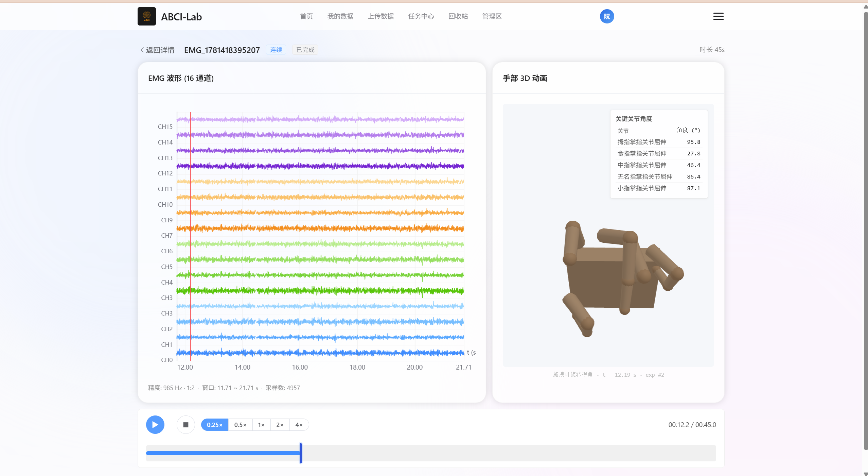Click the 无名指掌指关节屈伸 row
Screen dimensions: 868x476
coord(659,177)
